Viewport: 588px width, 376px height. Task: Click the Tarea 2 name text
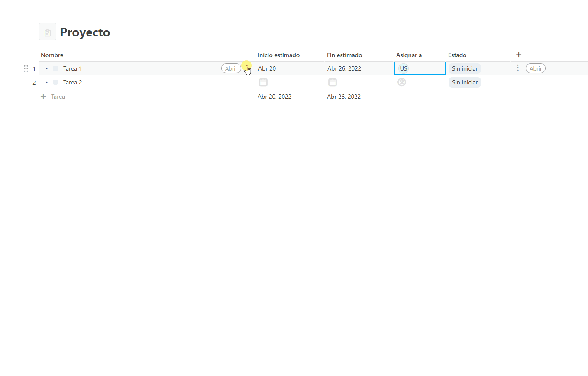click(72, 82)
